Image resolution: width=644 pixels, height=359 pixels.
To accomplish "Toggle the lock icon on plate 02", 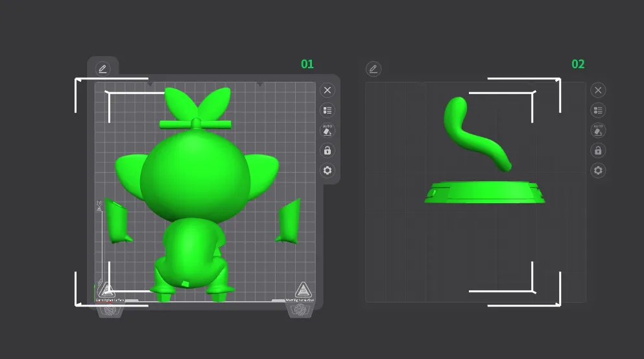I will point(598,151).
